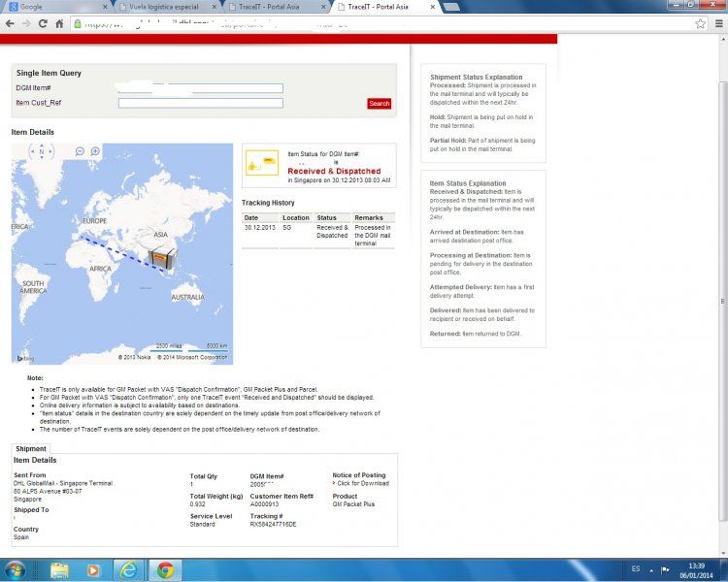Viewport: 728px width, 582px height.
Task: Zoom in on the tracking map
Action: click(x=95, y=151)
